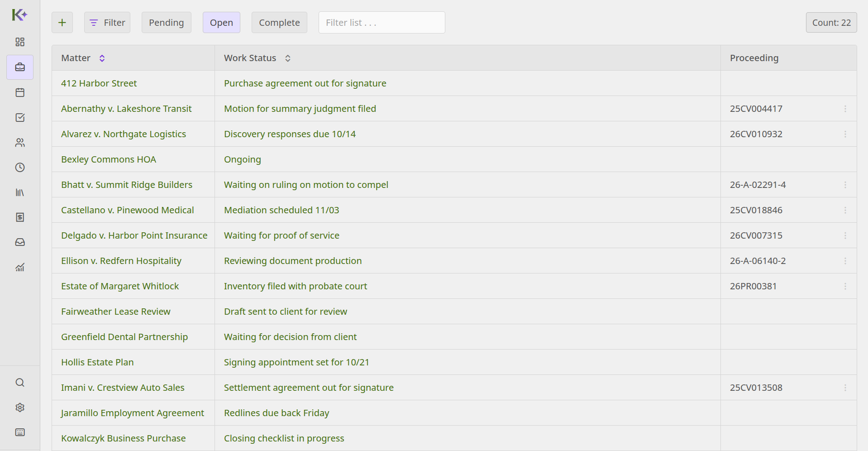Click the search magnifier icon in sidebar
The image size is (868, 451).
(20, 383)
